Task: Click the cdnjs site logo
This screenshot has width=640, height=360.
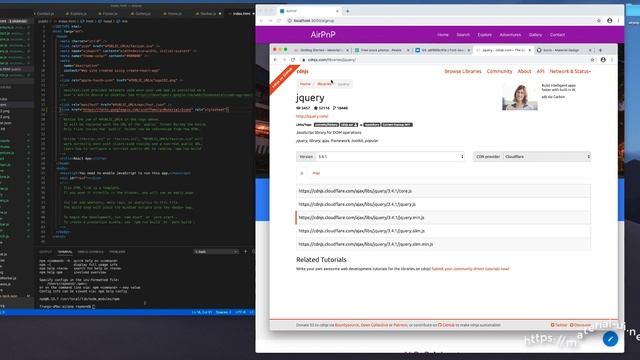Action: (302, 71)
